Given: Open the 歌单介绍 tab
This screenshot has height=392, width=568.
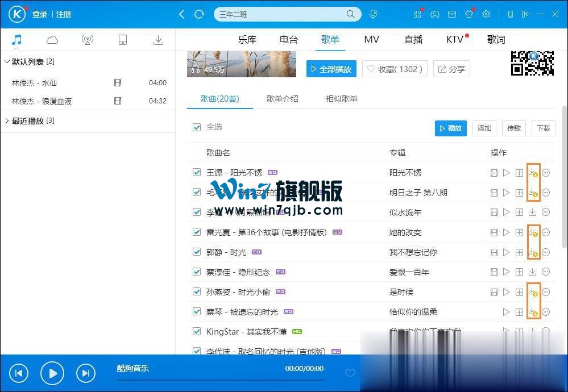Looking at the screenshot, I should (282, 99).
